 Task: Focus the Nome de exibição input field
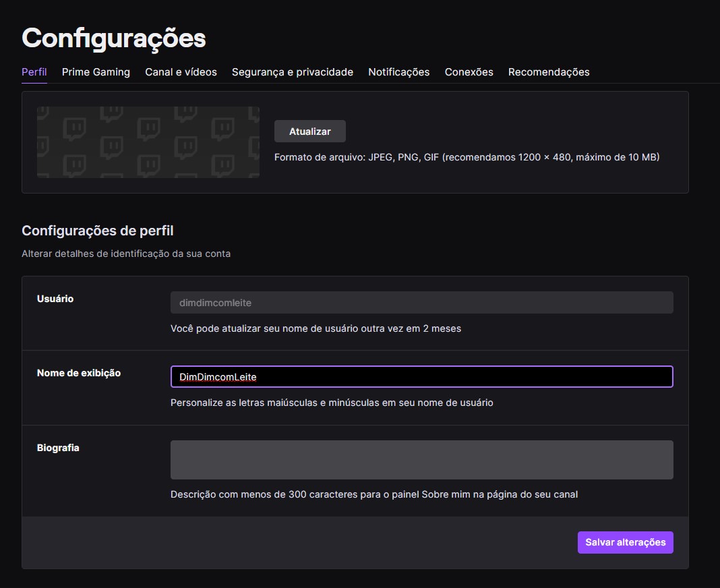[x=421, y=377]
